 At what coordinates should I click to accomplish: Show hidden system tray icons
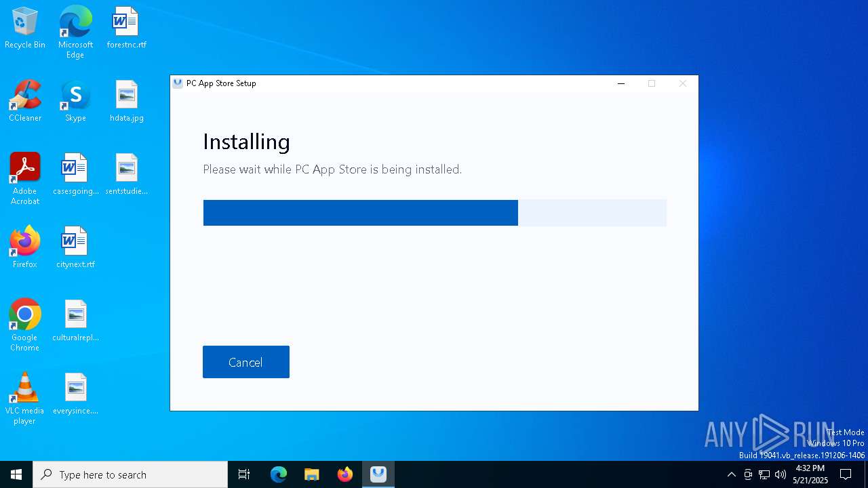pyautogui.click(x=731, y=474)
